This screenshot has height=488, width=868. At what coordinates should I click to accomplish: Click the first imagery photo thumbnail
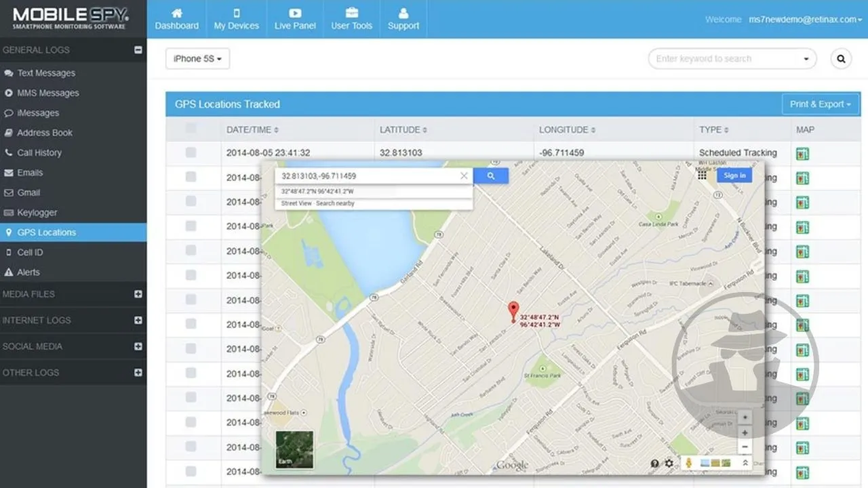point(705,463)
